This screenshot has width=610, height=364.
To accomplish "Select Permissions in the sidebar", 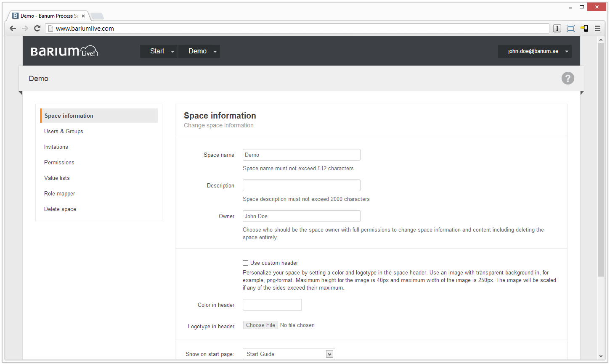I will pos(59,163).
